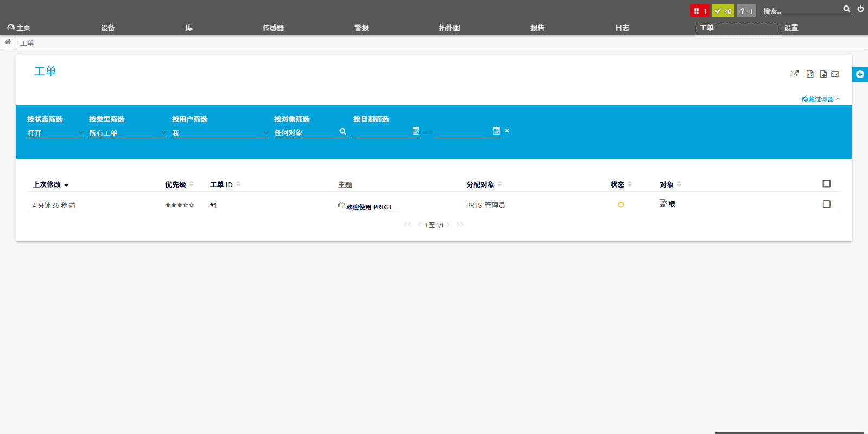
Task: Clear date filter with the x icon
Action: pyautogui.click(x=507, y=131)
